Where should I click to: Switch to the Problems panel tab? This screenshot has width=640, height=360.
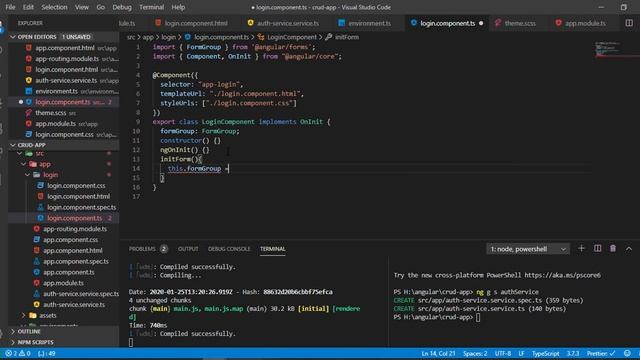142,249
